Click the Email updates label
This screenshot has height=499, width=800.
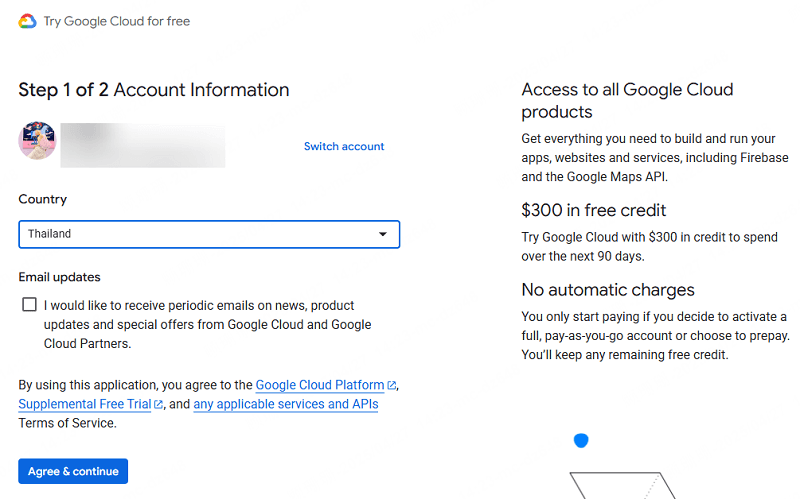[60, 277]
